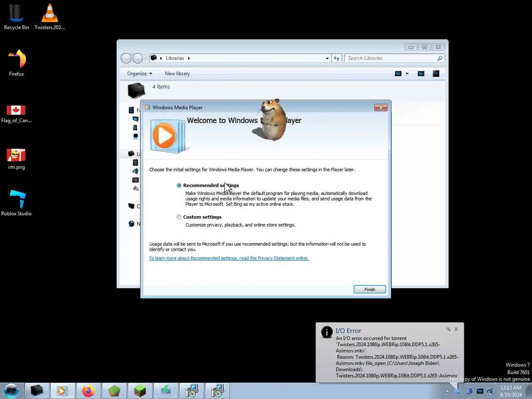This screenshot has height=399, width=532.
Task: Click the green hexagon taskbar icon
Action: [x=114, y=391]
